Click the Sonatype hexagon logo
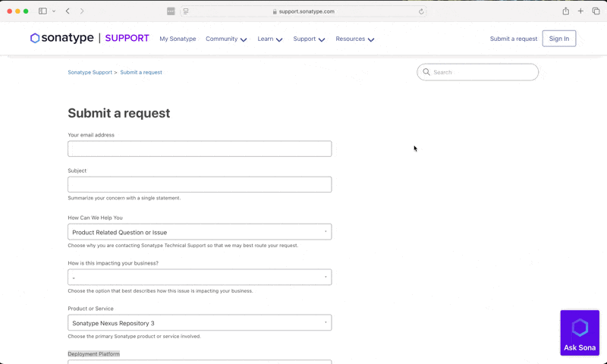607x364 pixels. point(35,39)
